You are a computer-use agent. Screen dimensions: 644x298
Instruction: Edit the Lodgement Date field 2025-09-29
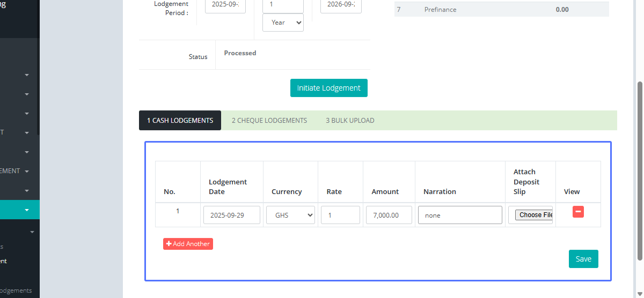tap(231, 215)
